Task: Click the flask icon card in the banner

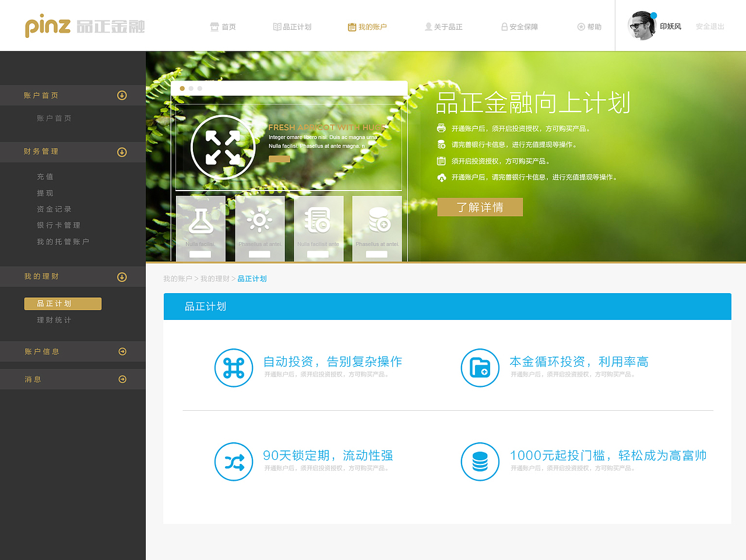Action: point(200,228)
